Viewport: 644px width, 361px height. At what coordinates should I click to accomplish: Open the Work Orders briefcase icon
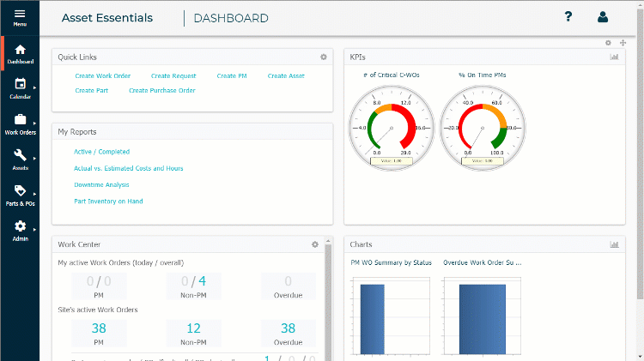click(20, 119)
